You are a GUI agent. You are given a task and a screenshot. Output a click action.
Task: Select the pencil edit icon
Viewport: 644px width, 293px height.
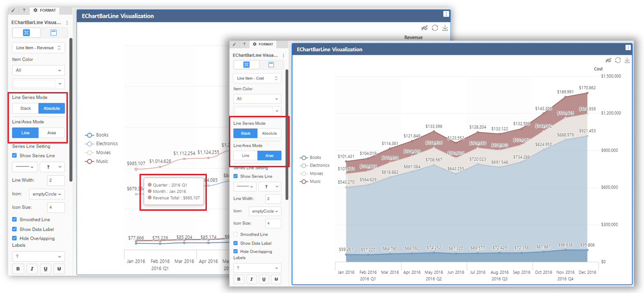point(235,44)
